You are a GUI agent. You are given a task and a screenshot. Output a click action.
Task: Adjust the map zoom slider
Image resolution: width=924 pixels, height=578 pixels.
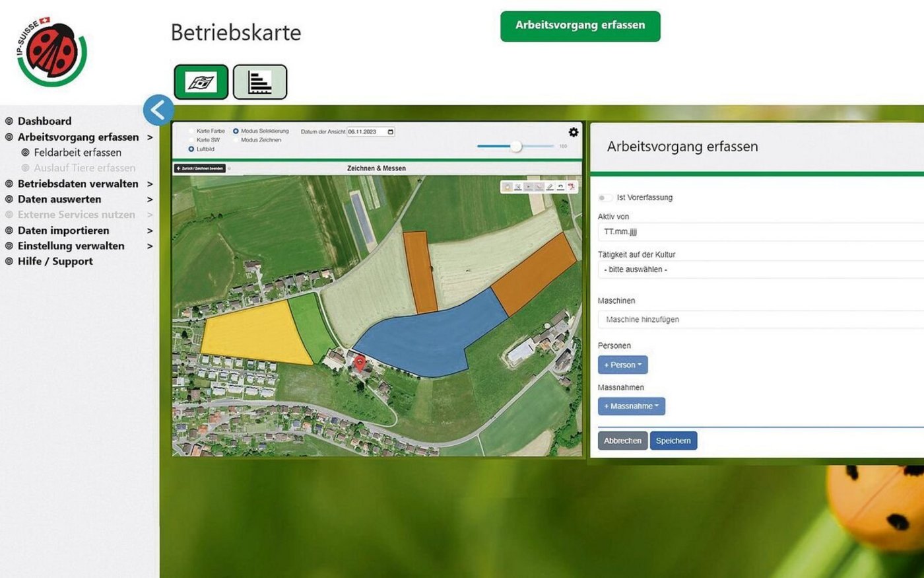517,147
